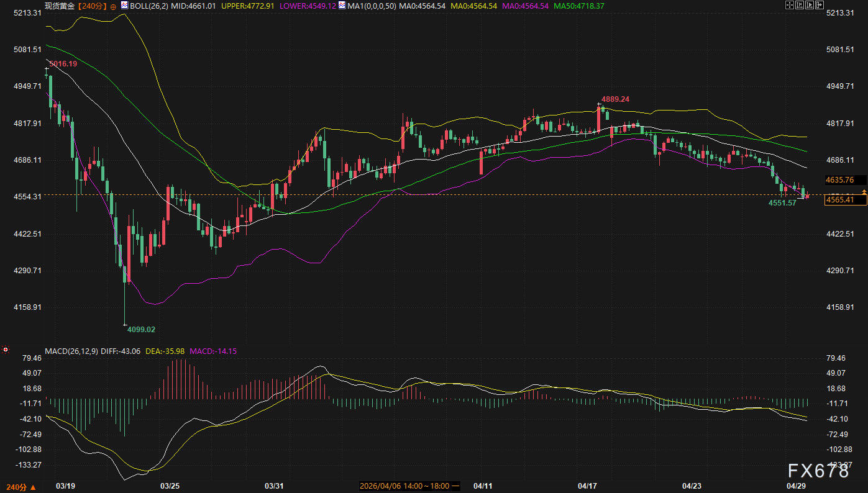Click the BOLL indicator chart icon

124,6
